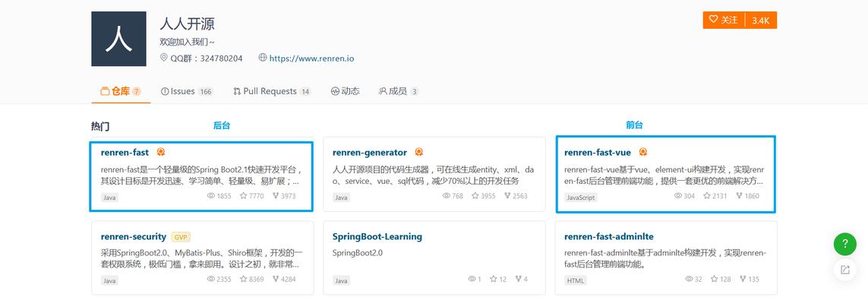
Task: Click the watch eye icon on renren-generator
Action: pyautogui.click(x=447, y=195)
